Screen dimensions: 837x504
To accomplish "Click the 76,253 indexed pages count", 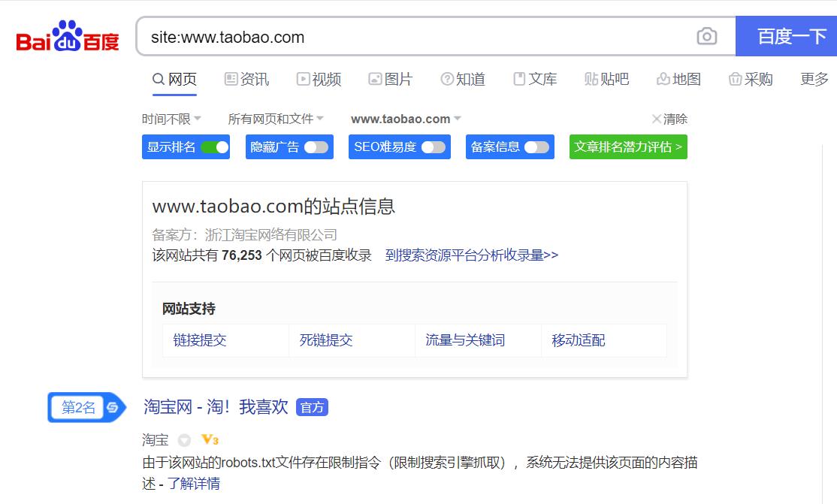I will (242, 255).
